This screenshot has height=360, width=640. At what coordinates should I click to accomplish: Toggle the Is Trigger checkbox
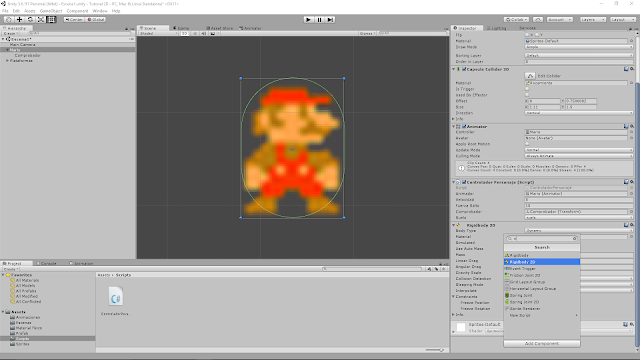[527, 89]
